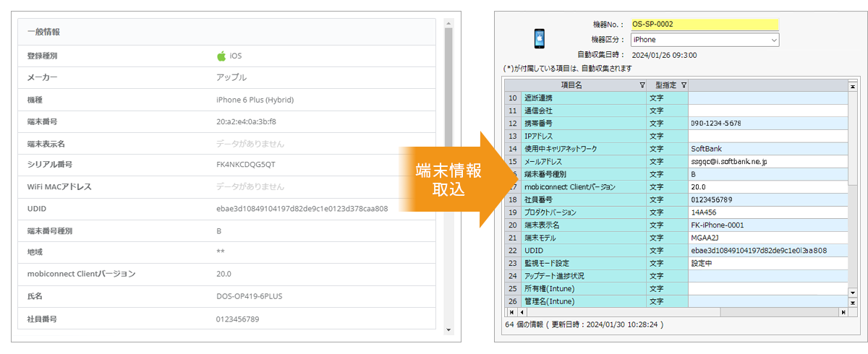Click the 登録種別 label
Viewport: 868px width, 354px height.
[42, 56]
